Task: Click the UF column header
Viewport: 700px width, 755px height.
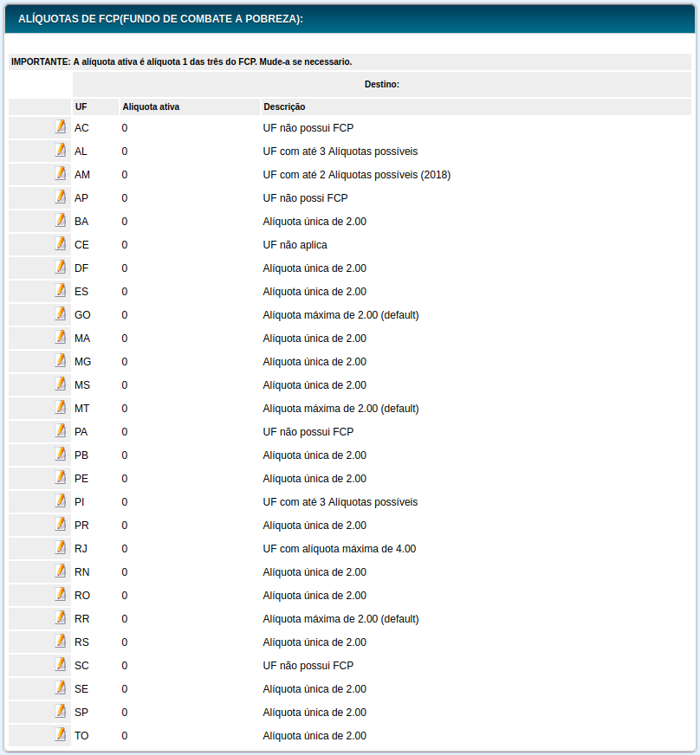Action: (x=81, y=106)
